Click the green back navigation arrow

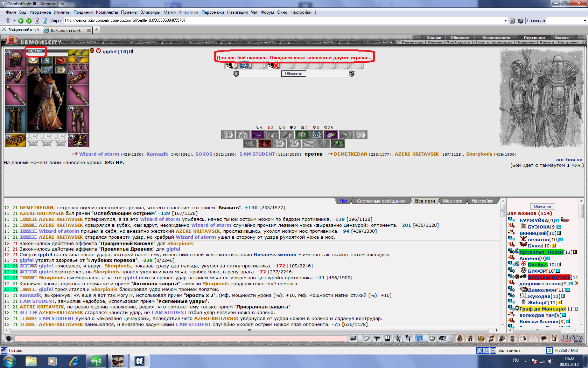(x=21, y=21)
